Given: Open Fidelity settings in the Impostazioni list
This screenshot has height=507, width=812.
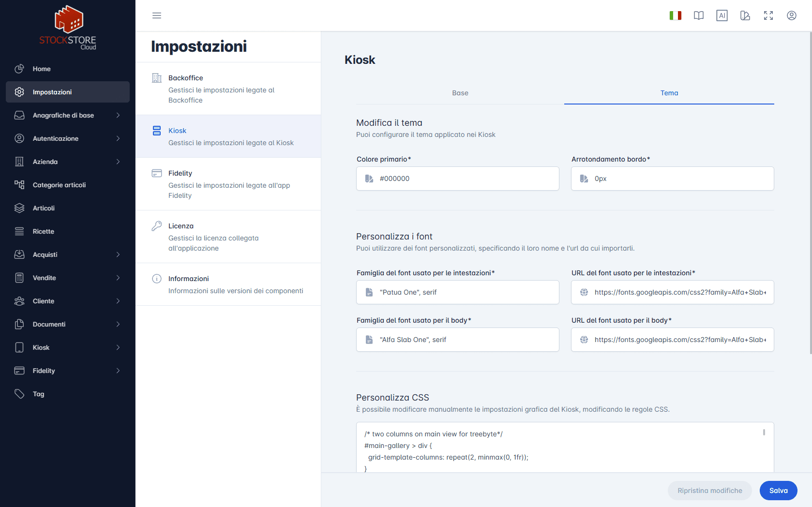Looking at the screenshot, I should point(228,184).
